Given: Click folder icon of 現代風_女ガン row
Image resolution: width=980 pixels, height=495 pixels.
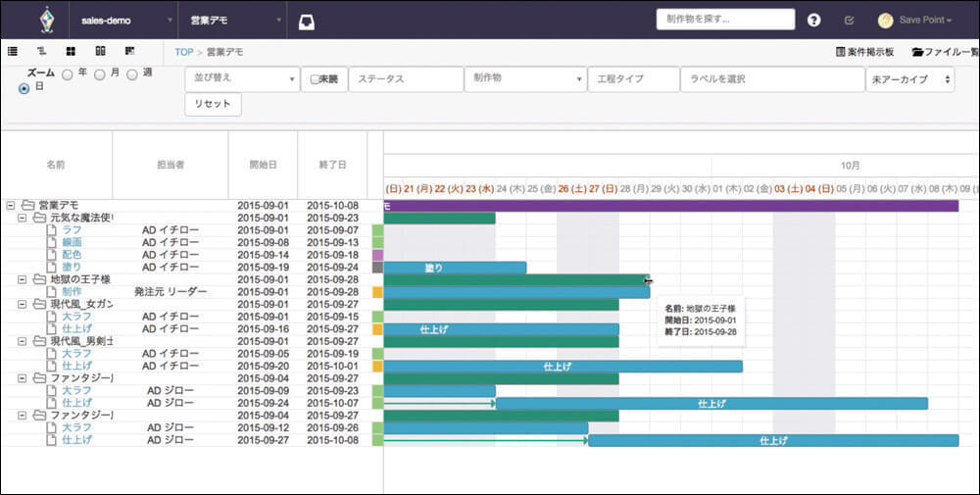Looking at the screenshot, I should (x=39, y=305).
